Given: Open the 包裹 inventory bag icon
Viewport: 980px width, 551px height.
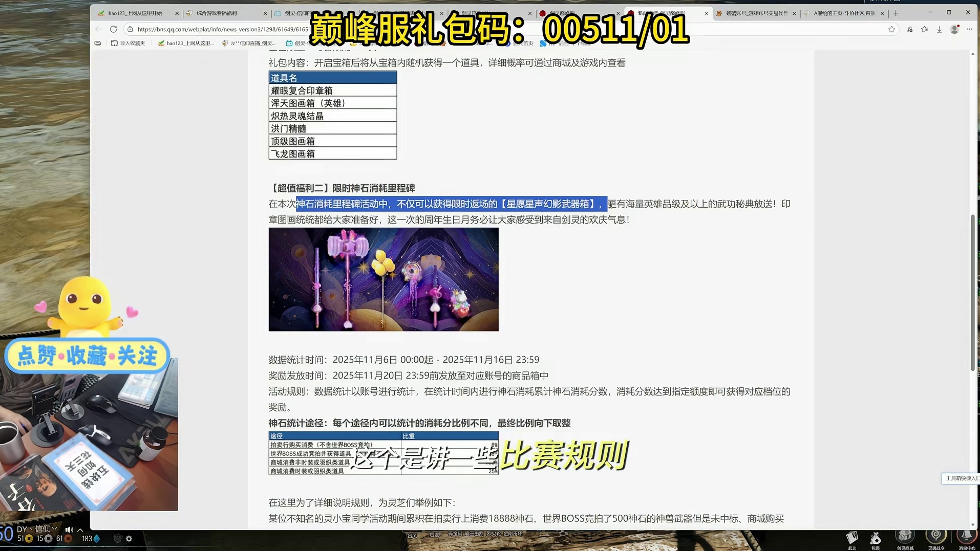Looking at the screenshot, I should coord(876,538).
